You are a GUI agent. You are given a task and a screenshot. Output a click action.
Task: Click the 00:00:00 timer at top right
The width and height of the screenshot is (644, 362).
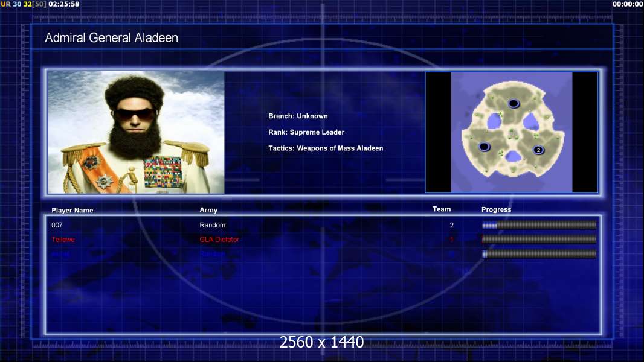pyautogui.click(x=628, y=4)
